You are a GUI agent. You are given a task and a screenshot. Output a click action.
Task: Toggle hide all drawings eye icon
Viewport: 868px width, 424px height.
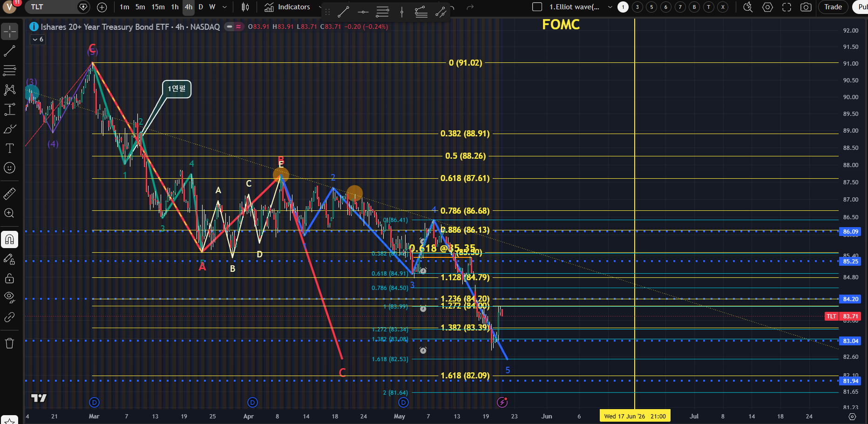click(x=10, y=297)
